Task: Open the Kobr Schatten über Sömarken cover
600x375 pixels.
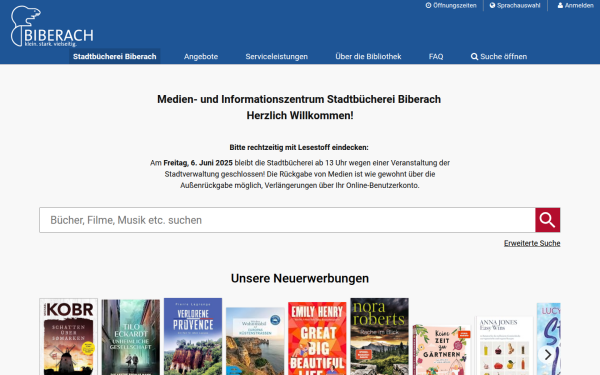Action: 68,337
